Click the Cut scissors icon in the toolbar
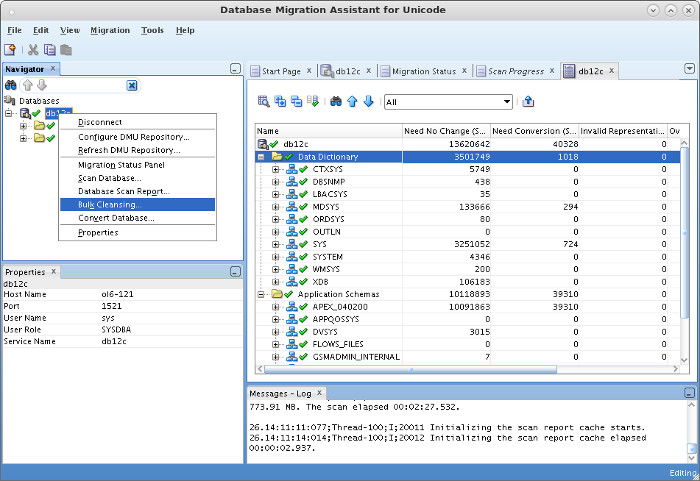Viewport: 700px width, 481px height. pyautogui.click(x=33, y=49)
